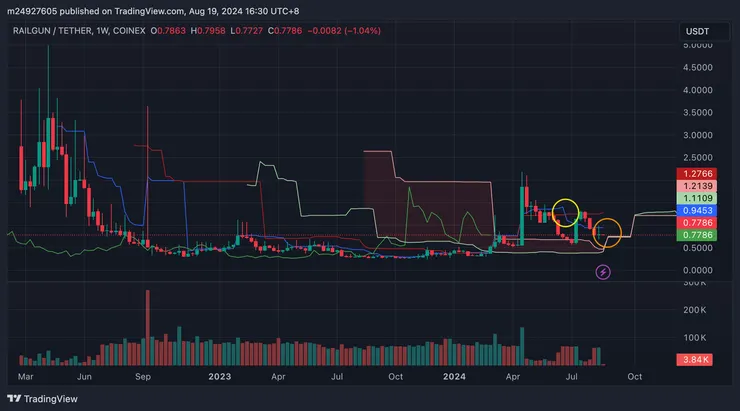
Task: Click the Sep time axis label
Action: coord(143,377)
